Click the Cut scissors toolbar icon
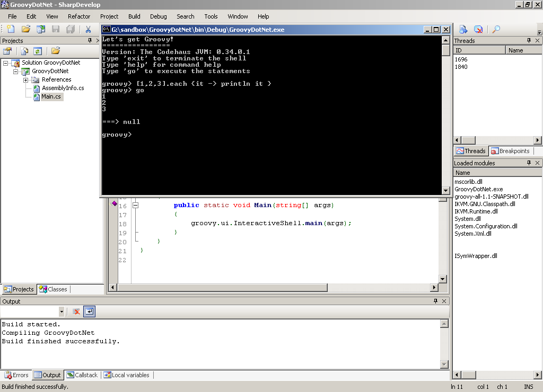This screenshot has height=392, width=543. click(x=89, y=30)
